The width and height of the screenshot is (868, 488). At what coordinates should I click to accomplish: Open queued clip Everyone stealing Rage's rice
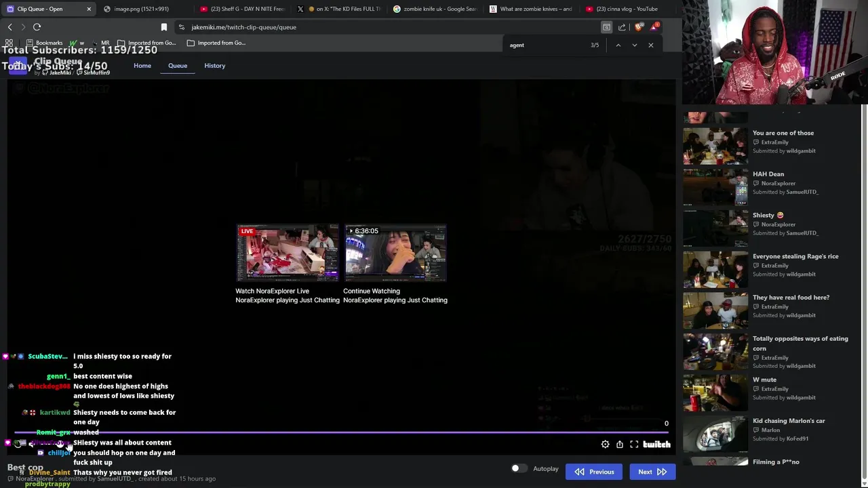pyautogui.click(x=795, y=256)
